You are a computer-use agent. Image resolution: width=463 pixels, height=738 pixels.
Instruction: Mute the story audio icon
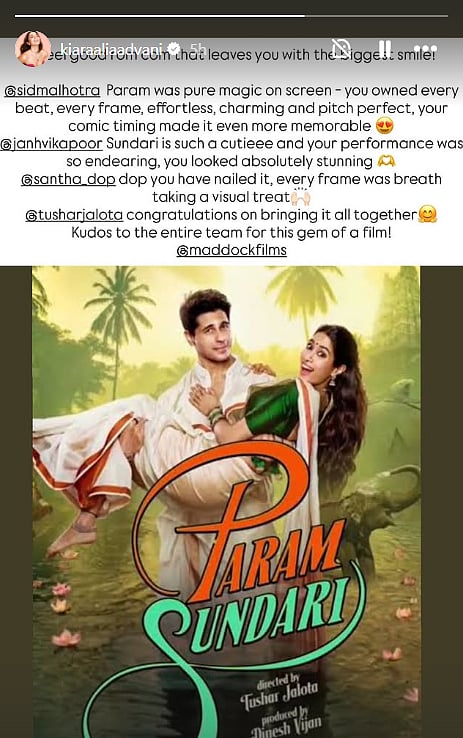click(x=341, y=48)
